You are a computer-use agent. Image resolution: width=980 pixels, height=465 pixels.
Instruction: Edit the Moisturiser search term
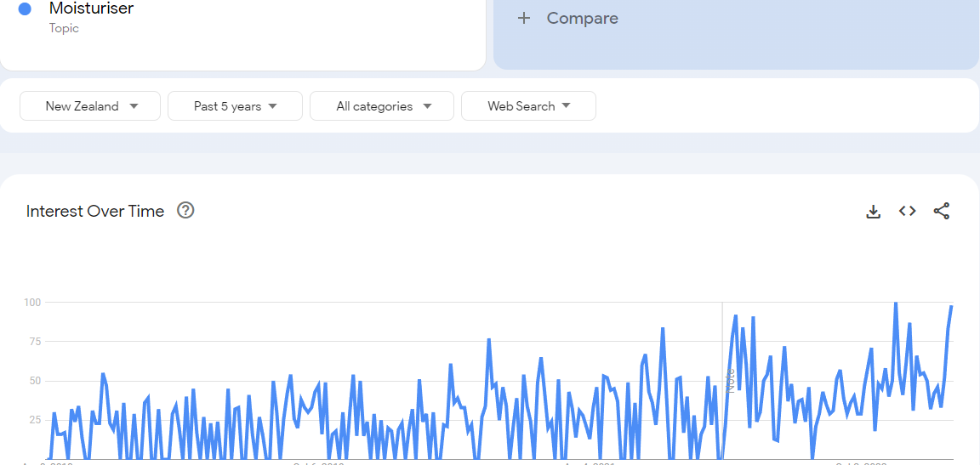tap(92, 9)
